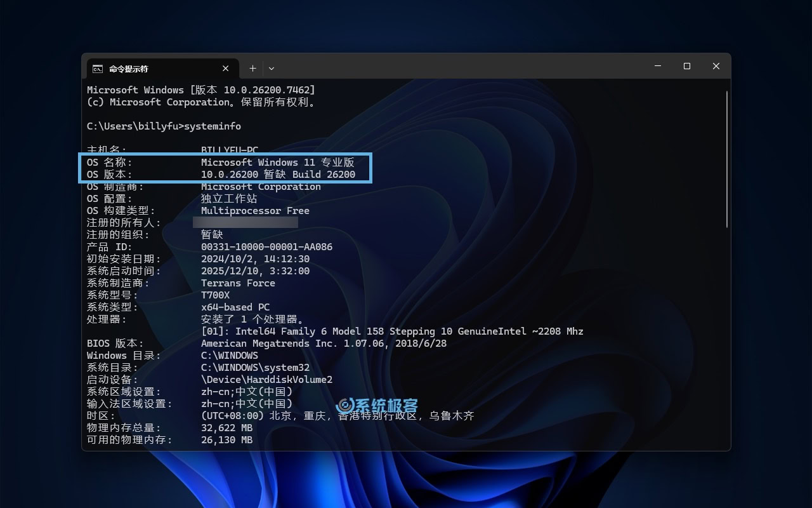Maximize the terminal window
The height and width of the screenshot is (508, 812).
coord(686,66)
